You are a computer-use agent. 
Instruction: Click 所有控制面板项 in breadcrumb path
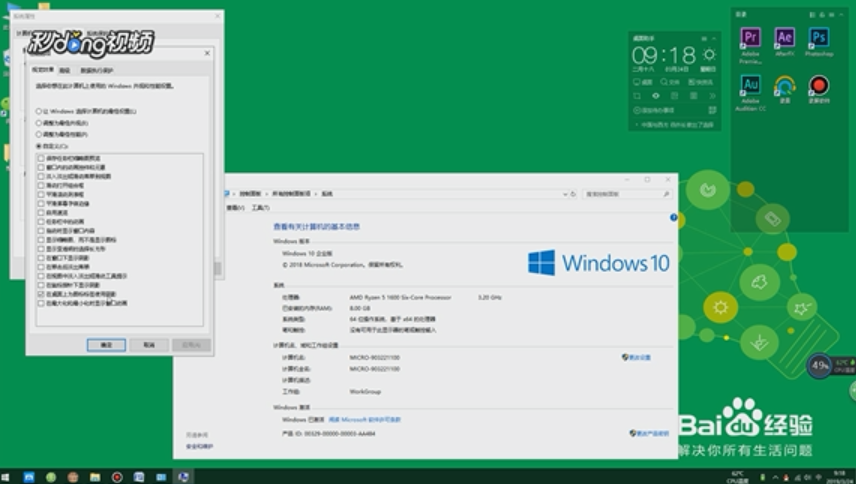point(292,194)
